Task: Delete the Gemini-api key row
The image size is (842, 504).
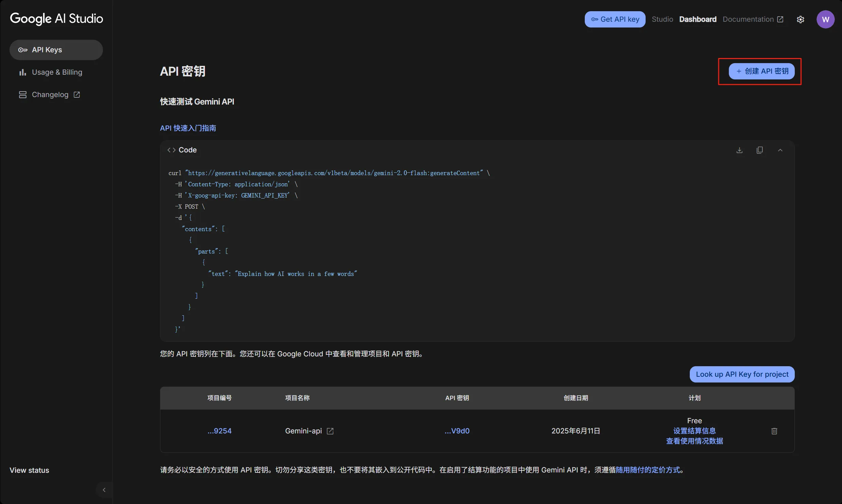Action: [x=774, y=431]
